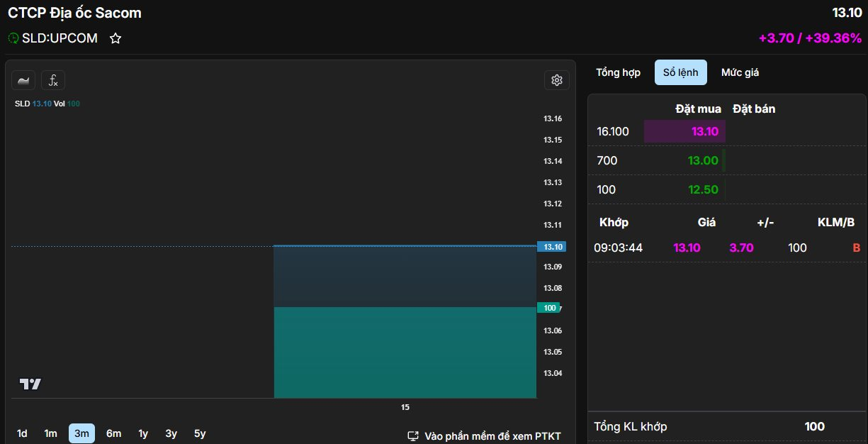Click the chart type area icon
Screen dimensions: 868x444
[x=23, y=80]
